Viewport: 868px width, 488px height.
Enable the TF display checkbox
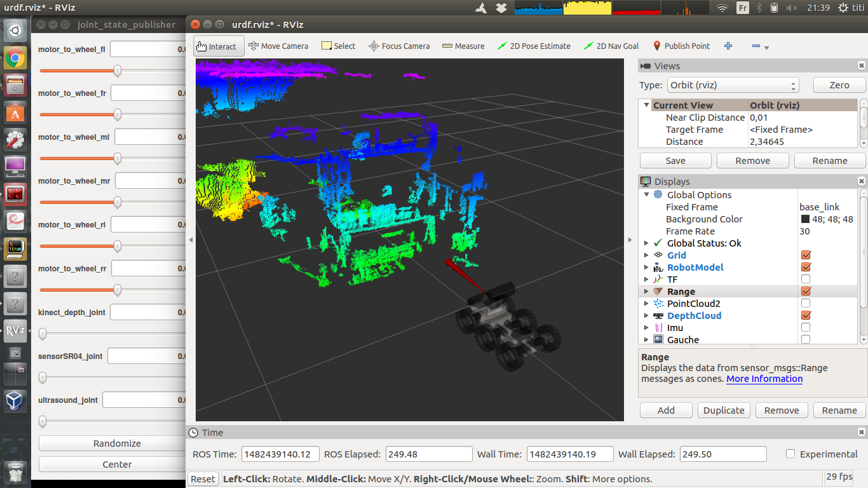(x=806, y=280)
